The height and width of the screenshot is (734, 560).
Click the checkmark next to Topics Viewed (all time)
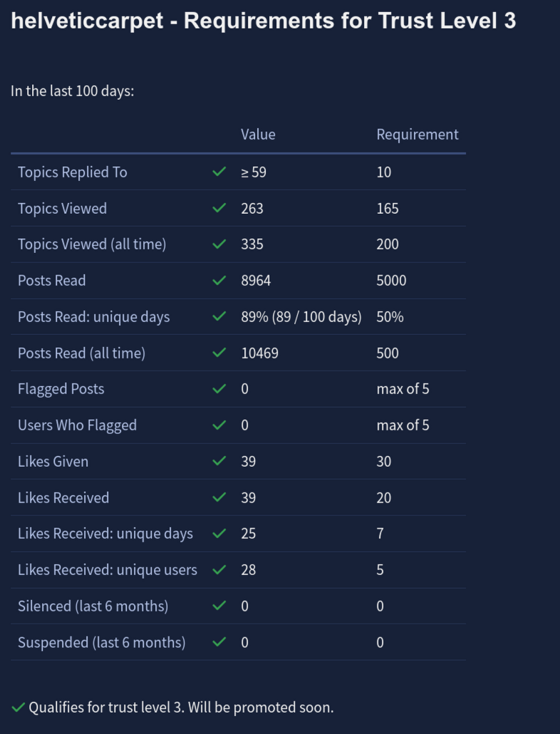[219, 244]
